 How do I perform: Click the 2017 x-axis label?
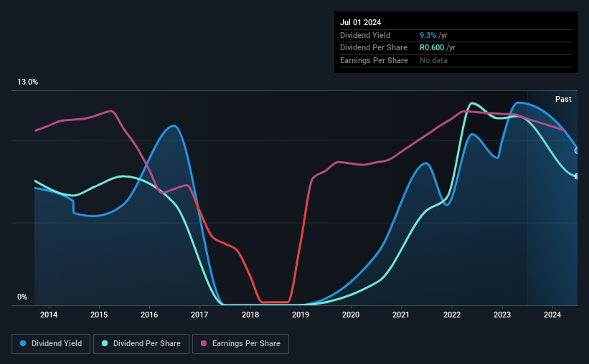click(x=199, y=315)
